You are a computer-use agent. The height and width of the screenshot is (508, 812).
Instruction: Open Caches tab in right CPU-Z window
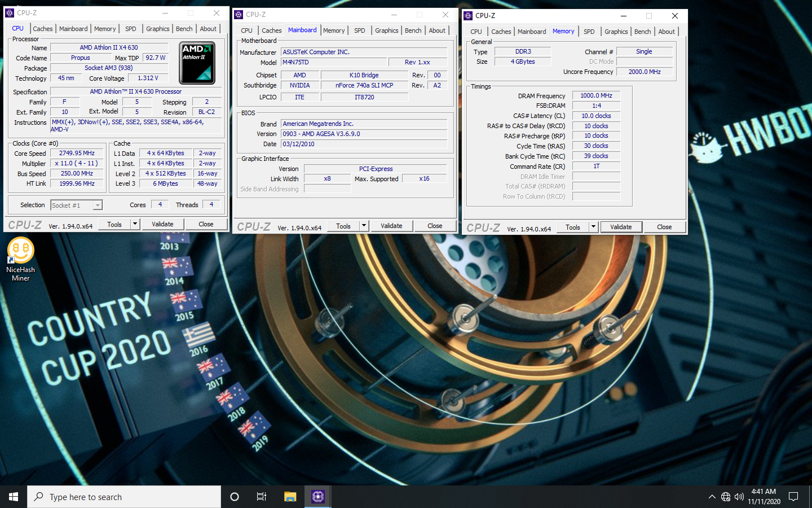501,32
